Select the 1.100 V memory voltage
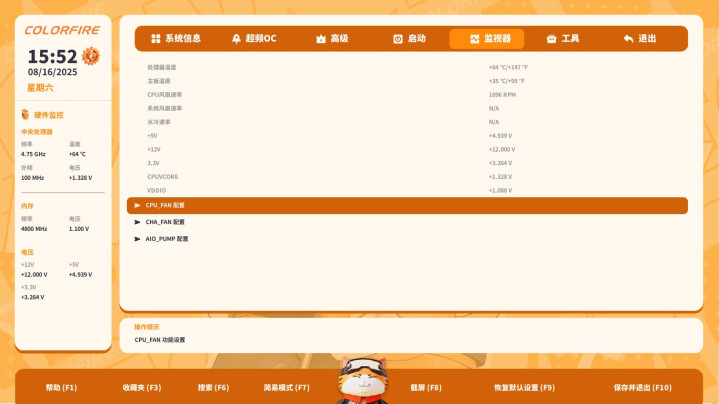This screenshot has width=719, height=404. click(79, 229)
